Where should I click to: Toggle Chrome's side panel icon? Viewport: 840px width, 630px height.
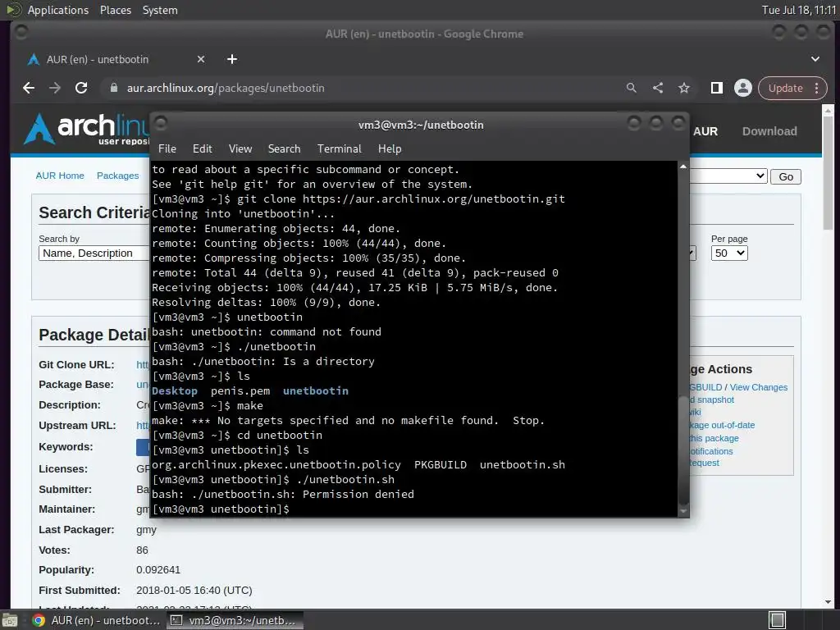[717, 88]
